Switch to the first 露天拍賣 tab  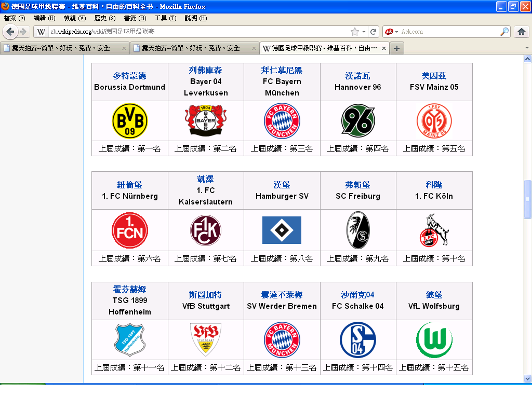tap(61, 48)
